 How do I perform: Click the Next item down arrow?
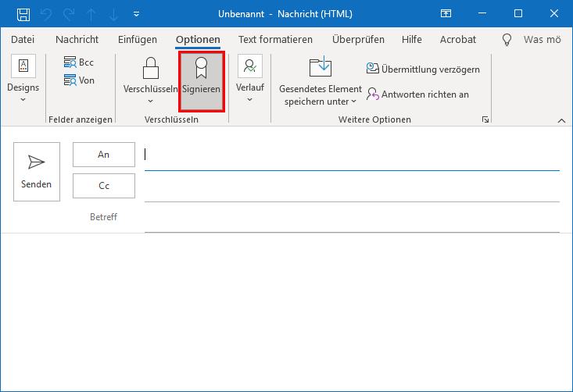pos(113,14)
